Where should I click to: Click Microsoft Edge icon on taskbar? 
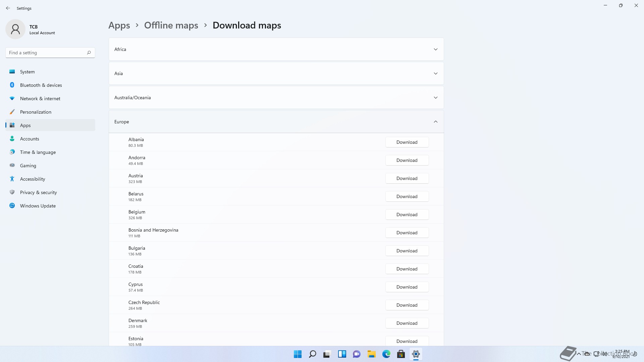pyautogui.click(x=386, y=354)
